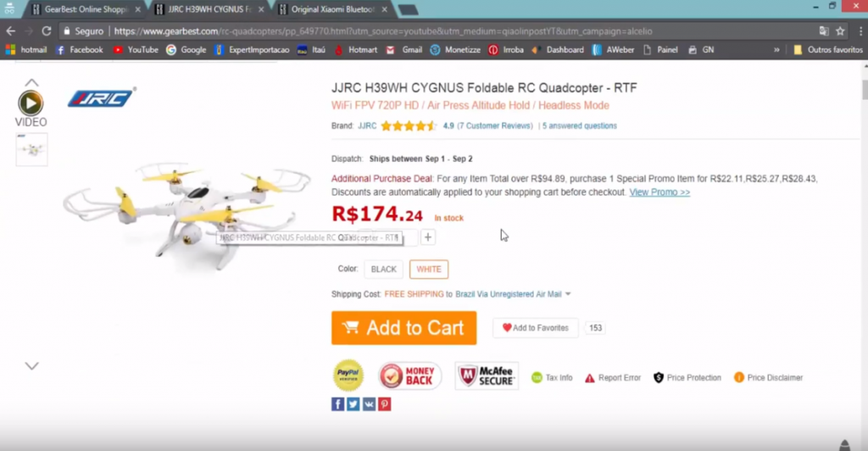Open the Price Protection shield link
This screenshot has height=451, width=868.
click(688, 377)
